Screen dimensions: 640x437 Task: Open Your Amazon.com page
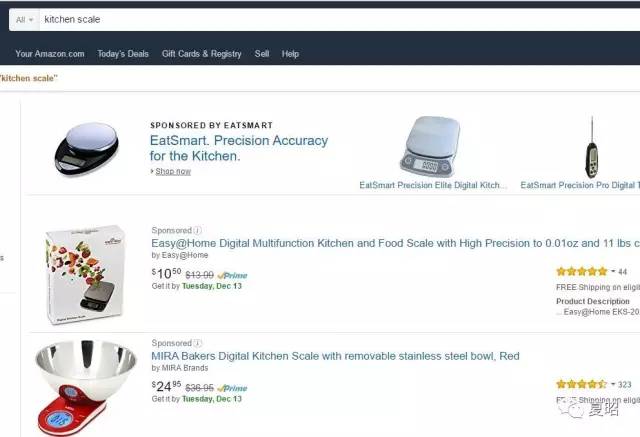point(50,54)
